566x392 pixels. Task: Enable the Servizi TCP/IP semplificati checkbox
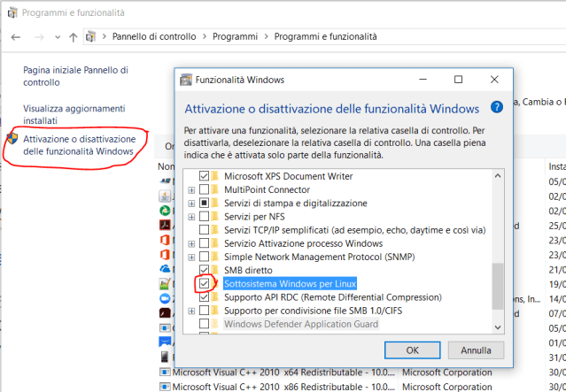coord(205,230)
